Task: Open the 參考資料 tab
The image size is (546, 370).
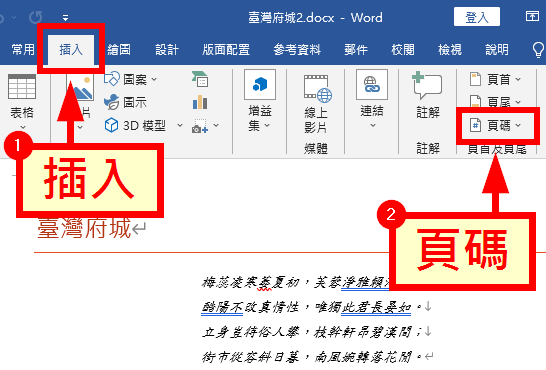Action: click(x=297, y=50)
